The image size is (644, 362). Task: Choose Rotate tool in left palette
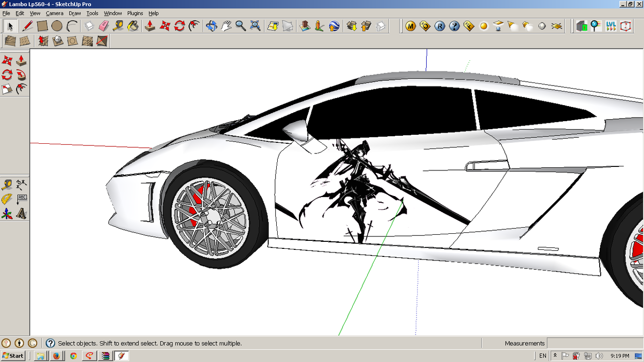click(x=7, y=75)
